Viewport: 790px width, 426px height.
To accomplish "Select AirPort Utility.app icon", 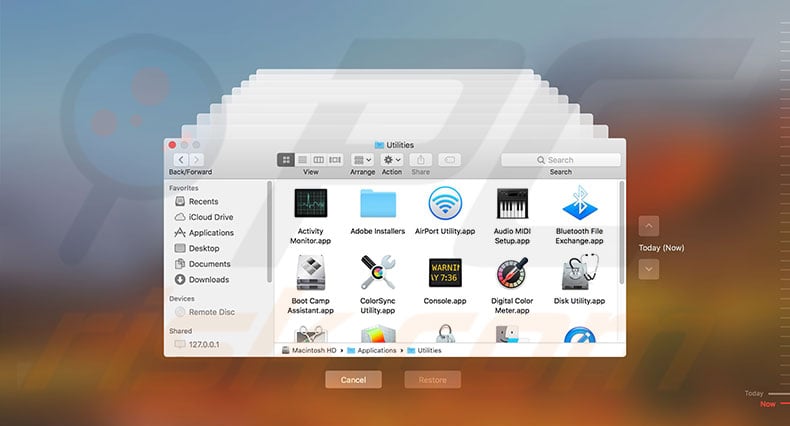I will 446,204.
